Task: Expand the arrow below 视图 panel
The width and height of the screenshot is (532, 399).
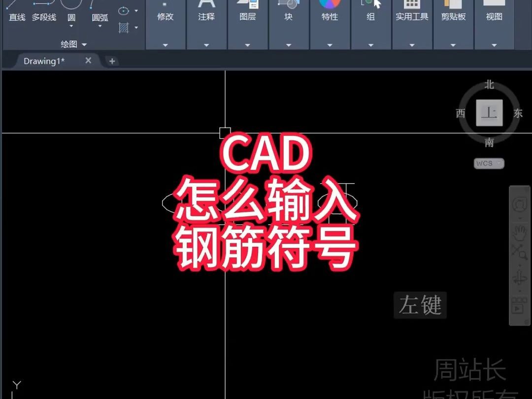Action: click(494, 45)
